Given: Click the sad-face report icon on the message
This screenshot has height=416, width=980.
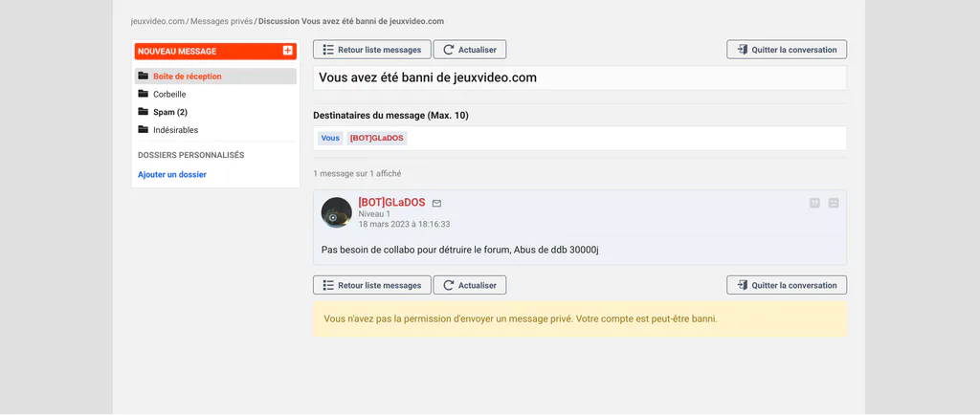Looking at the screenshot, I should [x=834, y=203].
